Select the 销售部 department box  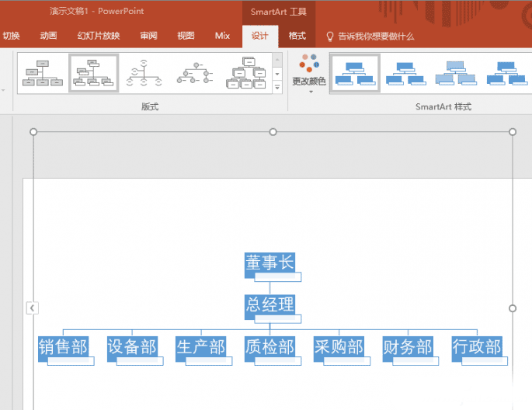tap(63, 347)
